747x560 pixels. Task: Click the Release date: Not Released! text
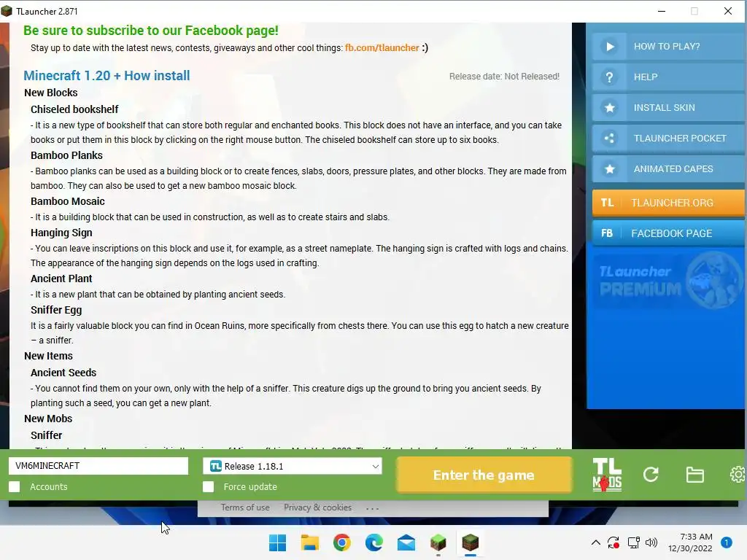pos(504,76)
